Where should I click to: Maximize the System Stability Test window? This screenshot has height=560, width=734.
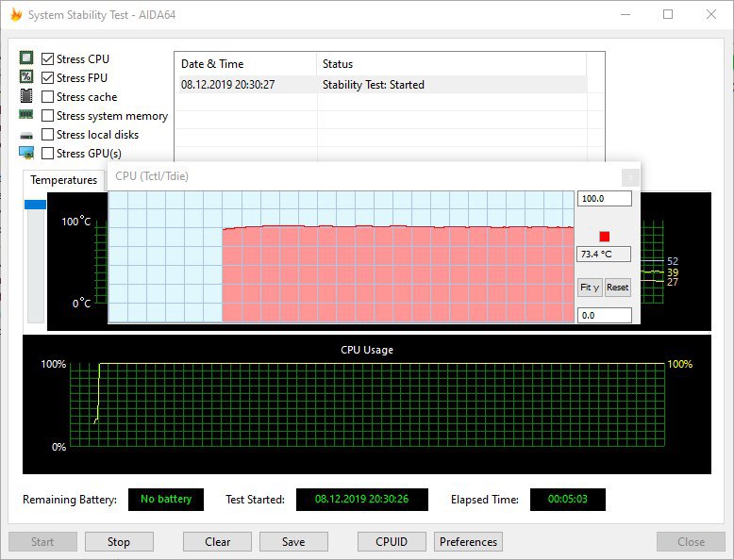668,14
